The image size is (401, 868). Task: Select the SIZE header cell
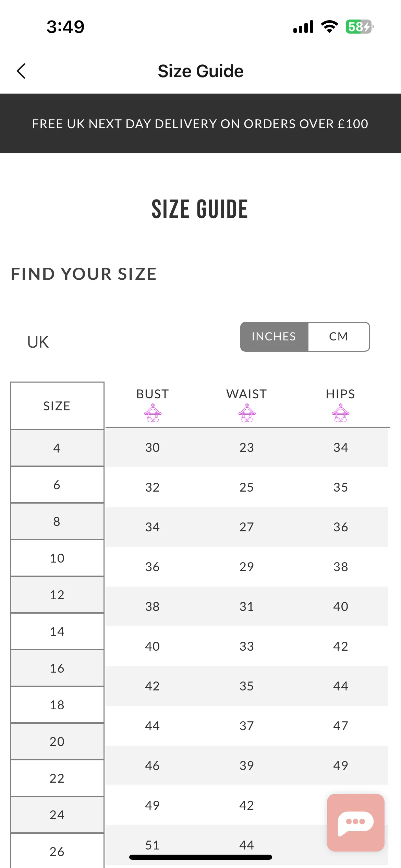point(57,406)
